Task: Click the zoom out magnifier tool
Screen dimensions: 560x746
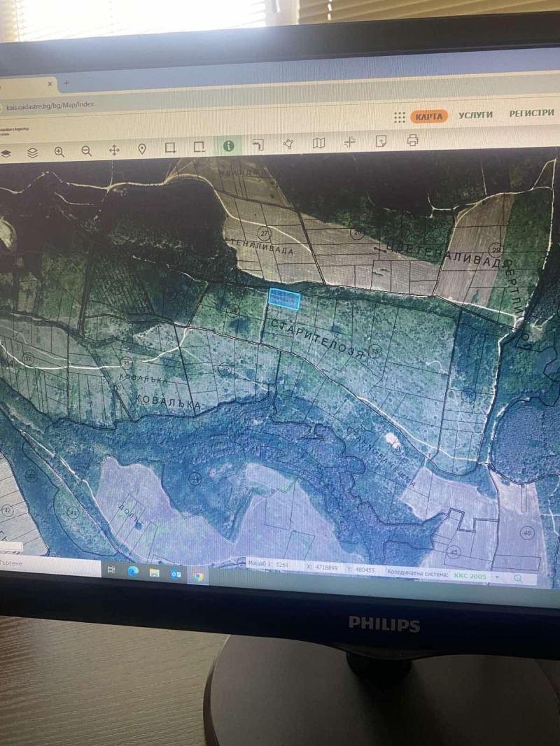Action: (x=87, y=150)
